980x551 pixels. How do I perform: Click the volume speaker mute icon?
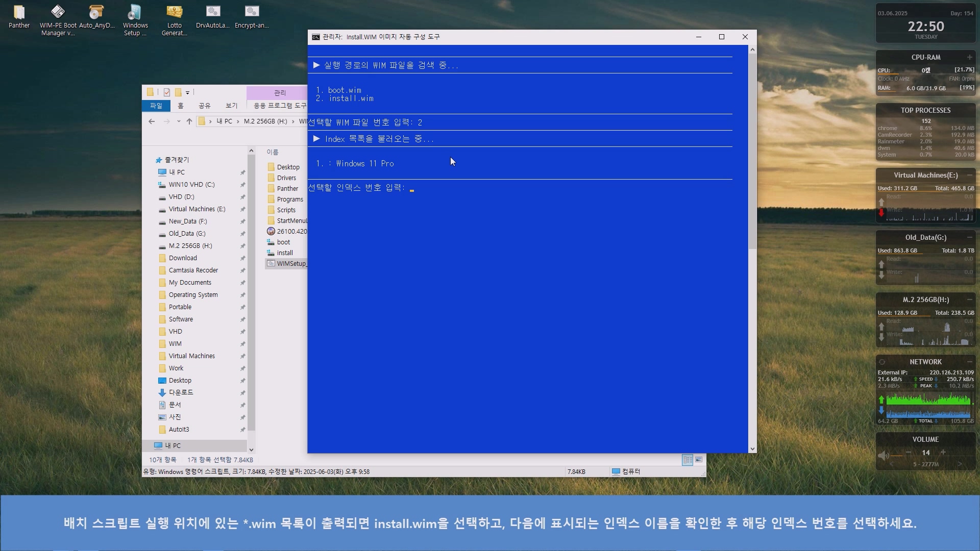click(883, 456)
